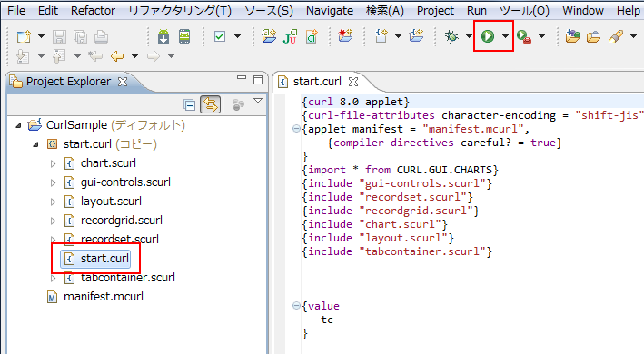644x354 pixels.
Task: Open the External Tools dropdown arrow
Action: click(x=541, y=36)
